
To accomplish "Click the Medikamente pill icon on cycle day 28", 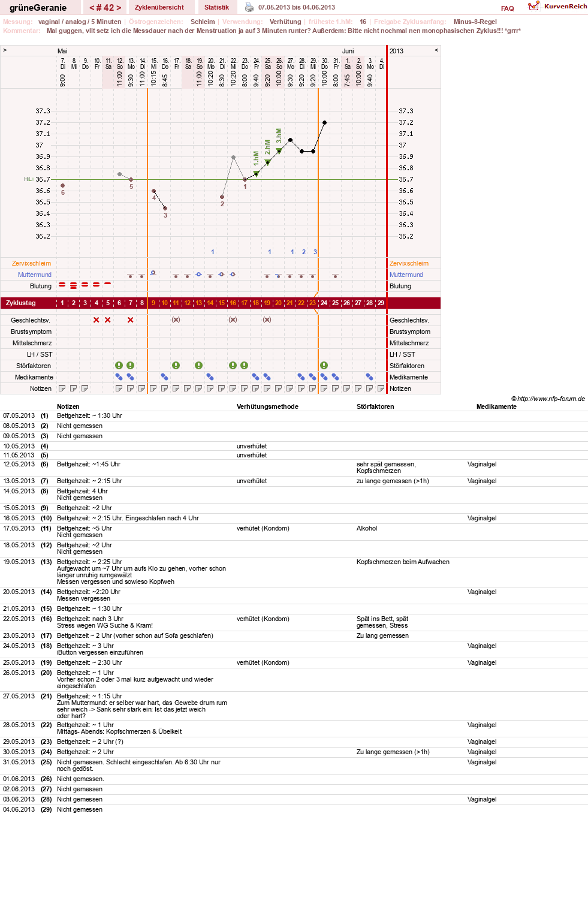I will [370, 377].
